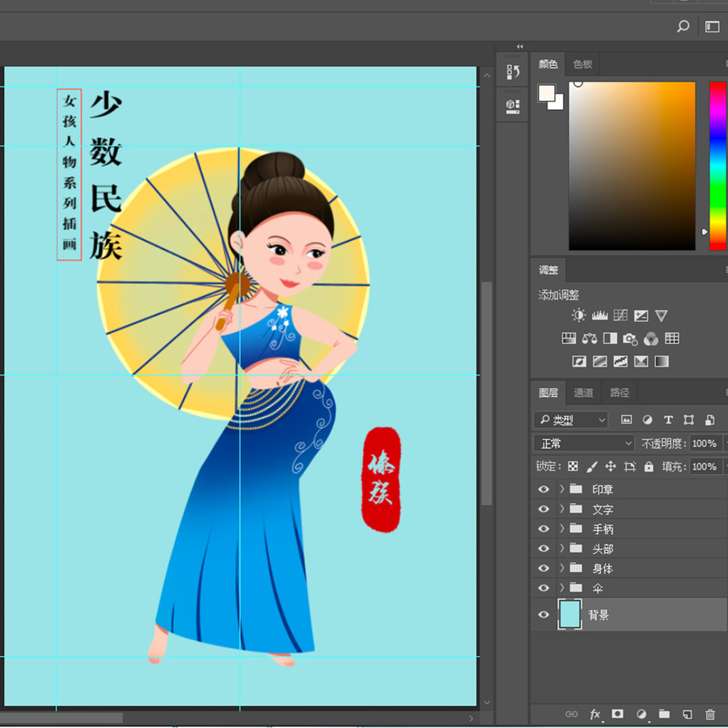The width and height of the screenshot is (728, 728).
Task: Lock transparent pixels
Action: click(573, 466)
